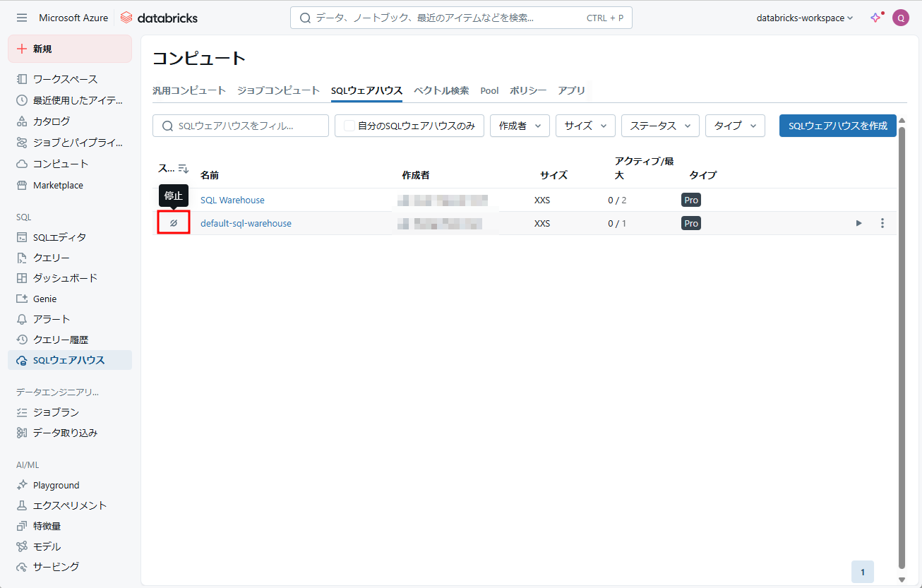Open 最近使用したアイテム in the sidebar
This screenshot has height=588, width=922.
(70, 100)
